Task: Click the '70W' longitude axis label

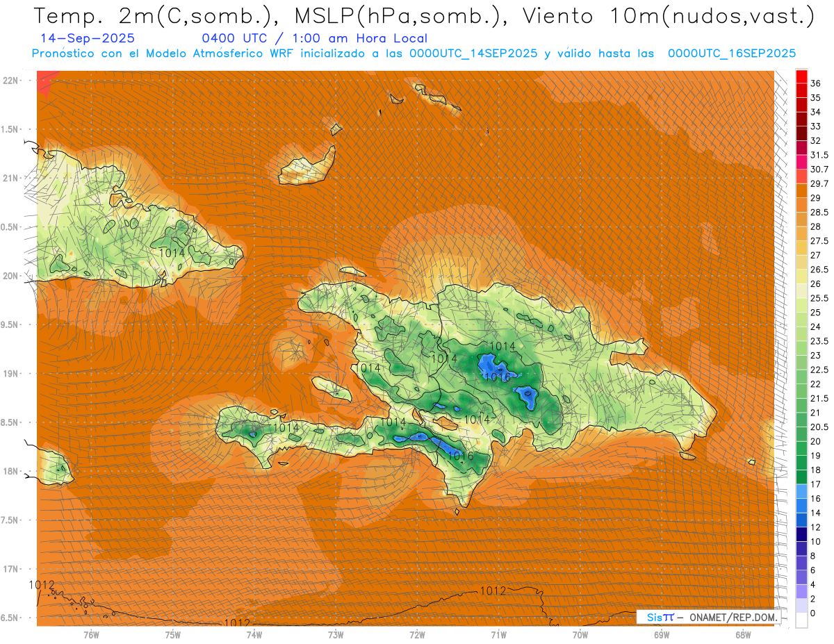Action: pos(580,634)
